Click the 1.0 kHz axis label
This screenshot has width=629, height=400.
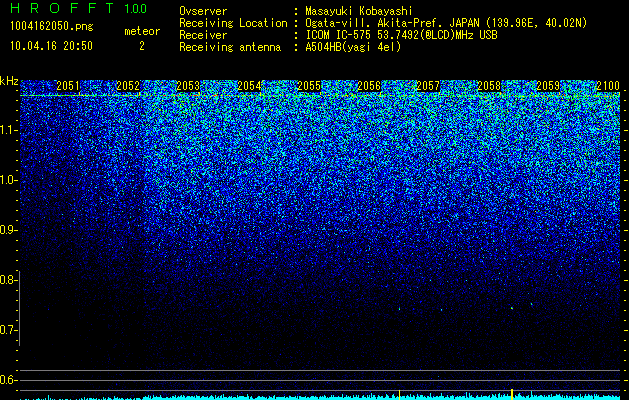pos(8,180)
